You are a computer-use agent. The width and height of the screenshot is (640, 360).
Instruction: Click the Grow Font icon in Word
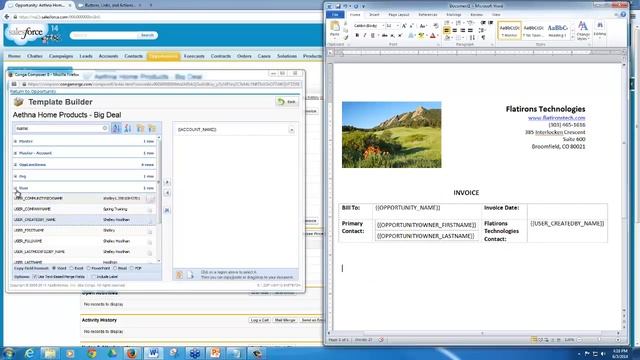(x=404, y=26)
